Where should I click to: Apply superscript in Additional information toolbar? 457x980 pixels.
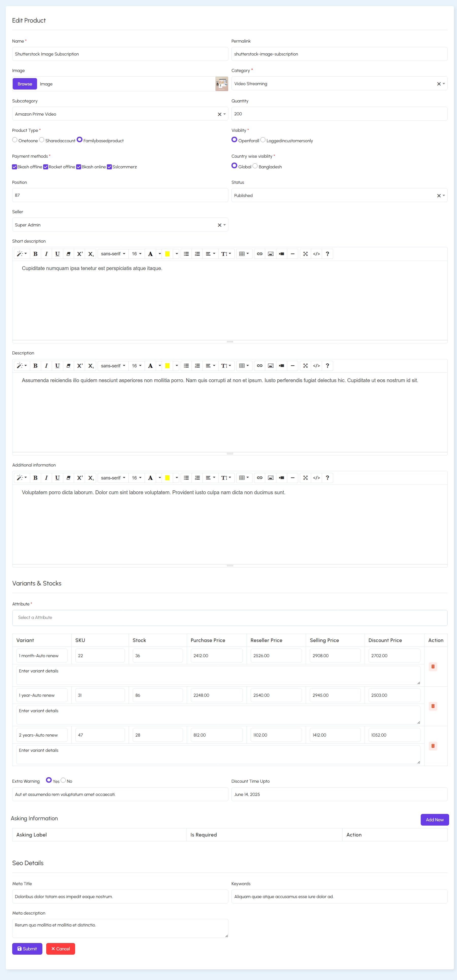pos(80,478)
